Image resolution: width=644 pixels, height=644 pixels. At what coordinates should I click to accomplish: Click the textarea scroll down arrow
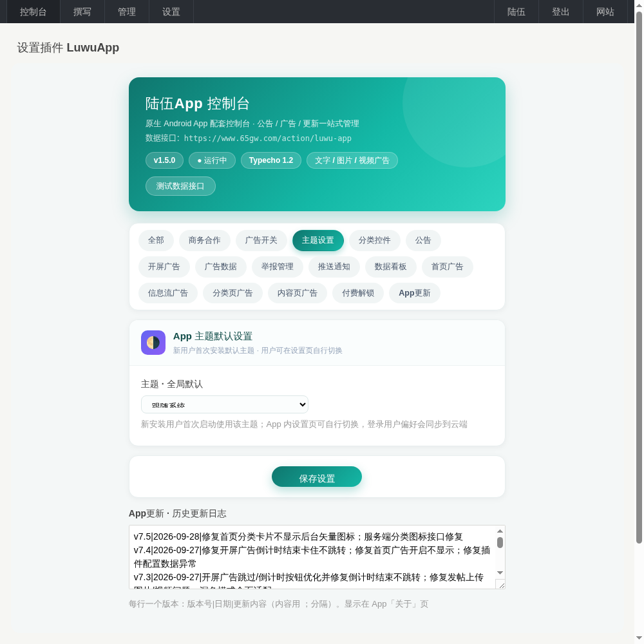(x=500, y=573)
